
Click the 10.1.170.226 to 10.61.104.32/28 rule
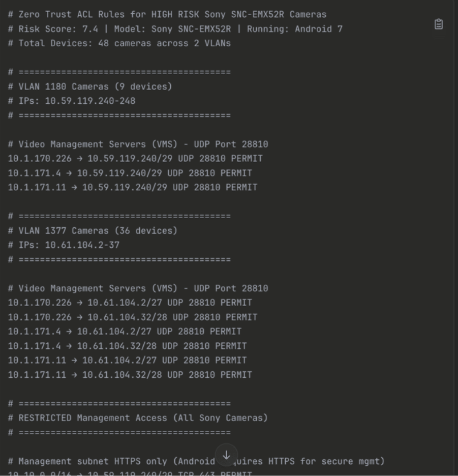(133, 317)
